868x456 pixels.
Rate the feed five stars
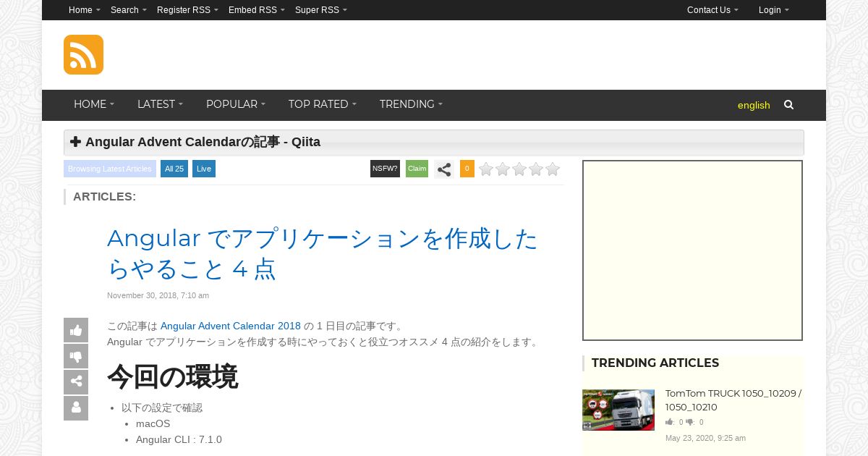553,169
